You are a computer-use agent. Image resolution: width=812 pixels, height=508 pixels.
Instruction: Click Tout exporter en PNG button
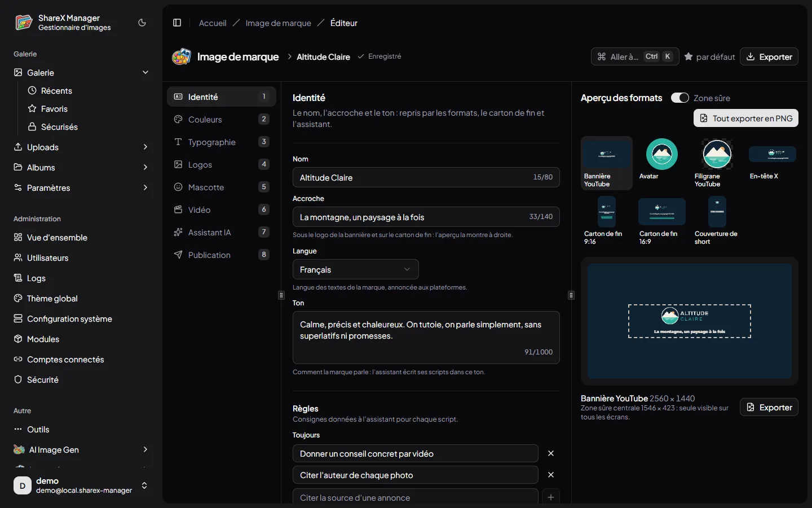point(746,118)
